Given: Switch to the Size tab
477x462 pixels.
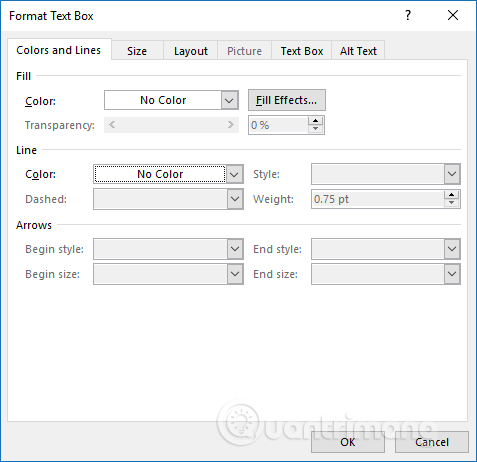Looking at the screenshot, I should tap(137, 51).
